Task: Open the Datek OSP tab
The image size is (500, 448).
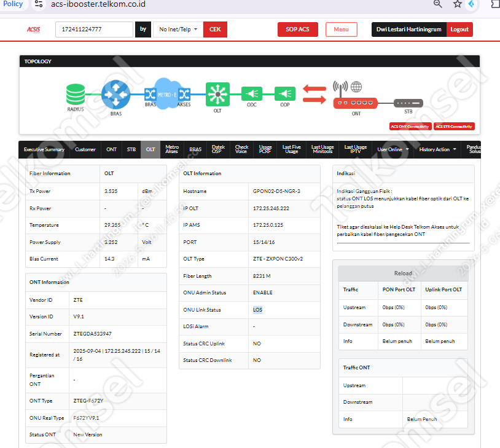Action: pyautogui.click(x=218, y=149)
